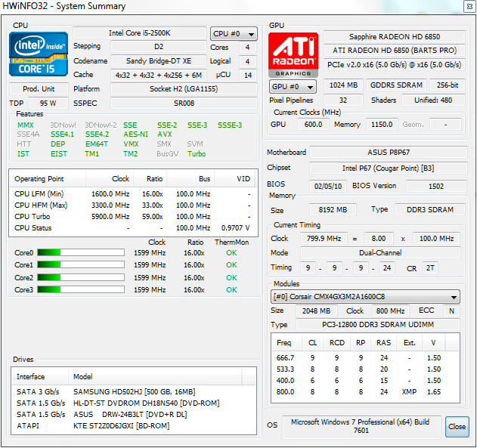Expand the Corsair CMX4GX3M2A1600C8 module dropdown
The width and height of the screenshot is (477, 448).
pyautogui.click(x=365, y=297)
